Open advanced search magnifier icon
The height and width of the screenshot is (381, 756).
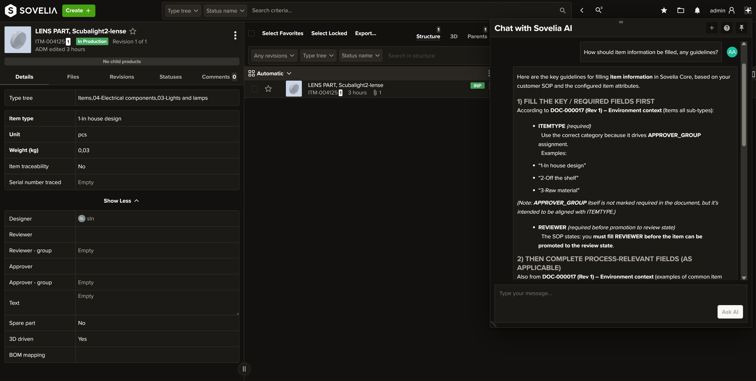598,10
